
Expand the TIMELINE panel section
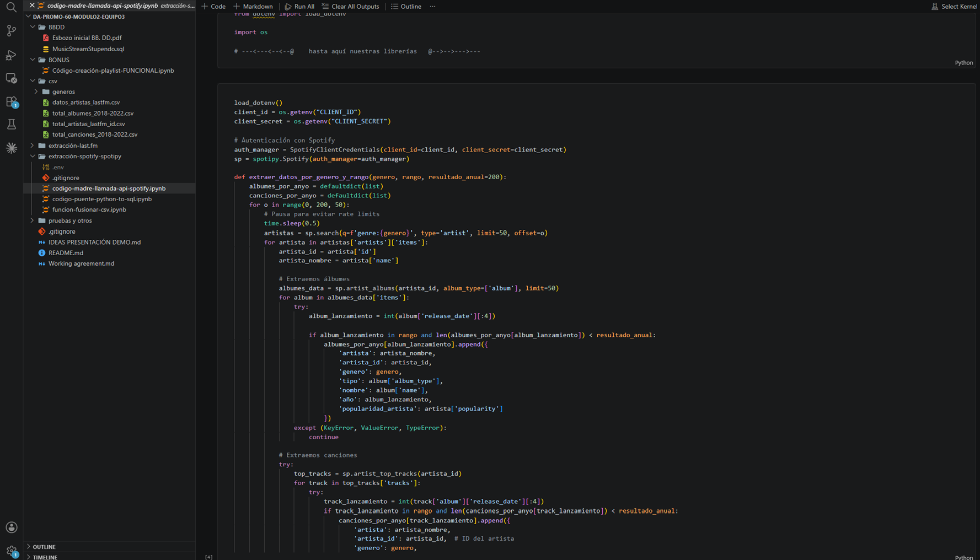point(45,557)
